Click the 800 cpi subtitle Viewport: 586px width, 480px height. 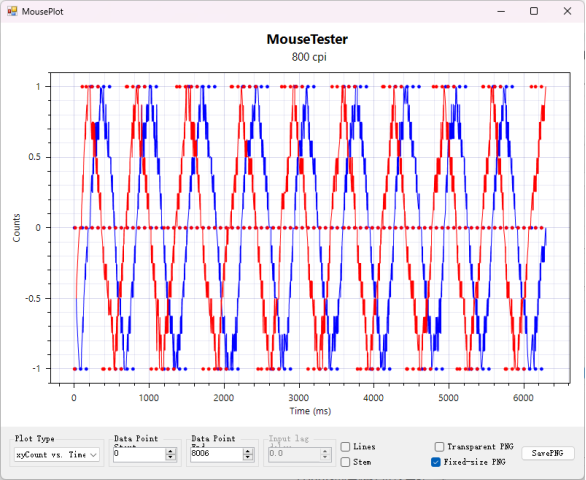click(x=309, y=57)
